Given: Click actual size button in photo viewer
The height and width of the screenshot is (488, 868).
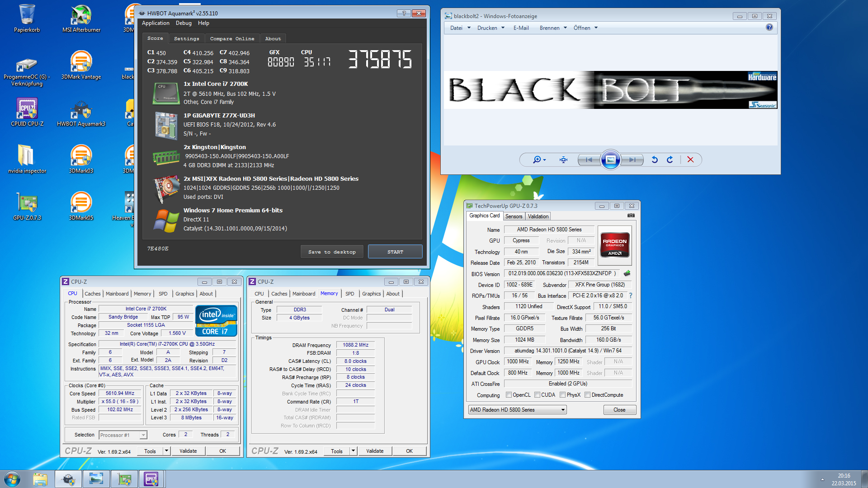Looking at the screenshot, I should tap(563, 160).
